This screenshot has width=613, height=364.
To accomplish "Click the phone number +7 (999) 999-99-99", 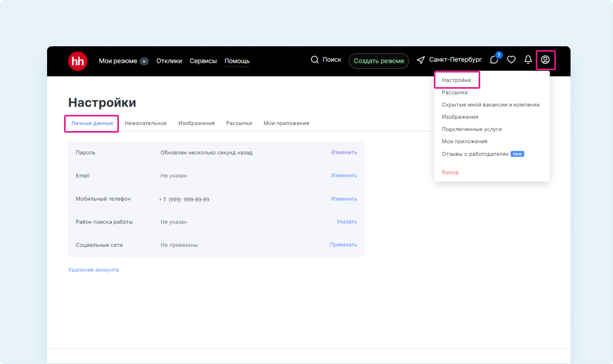I will 184,199.
